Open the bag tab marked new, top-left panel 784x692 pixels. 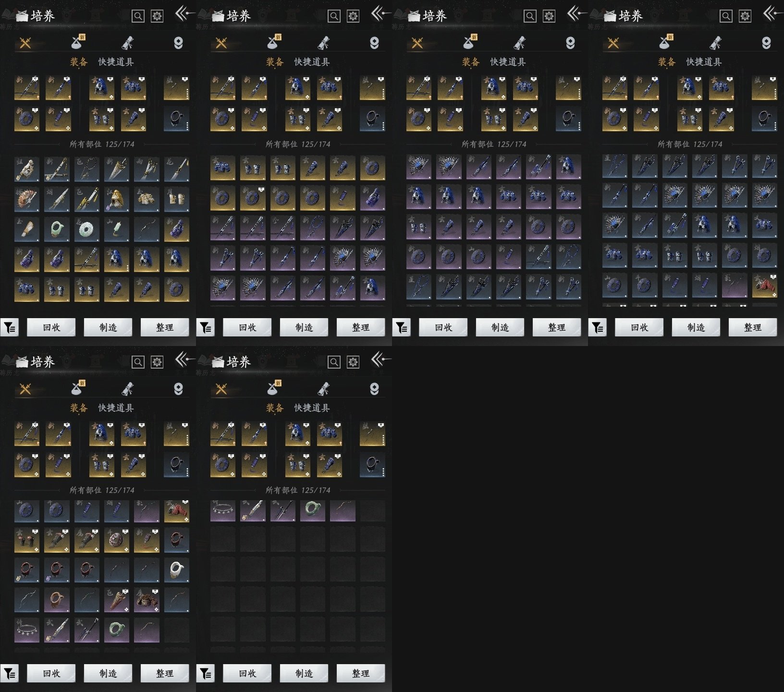click(x=78, y=42)
